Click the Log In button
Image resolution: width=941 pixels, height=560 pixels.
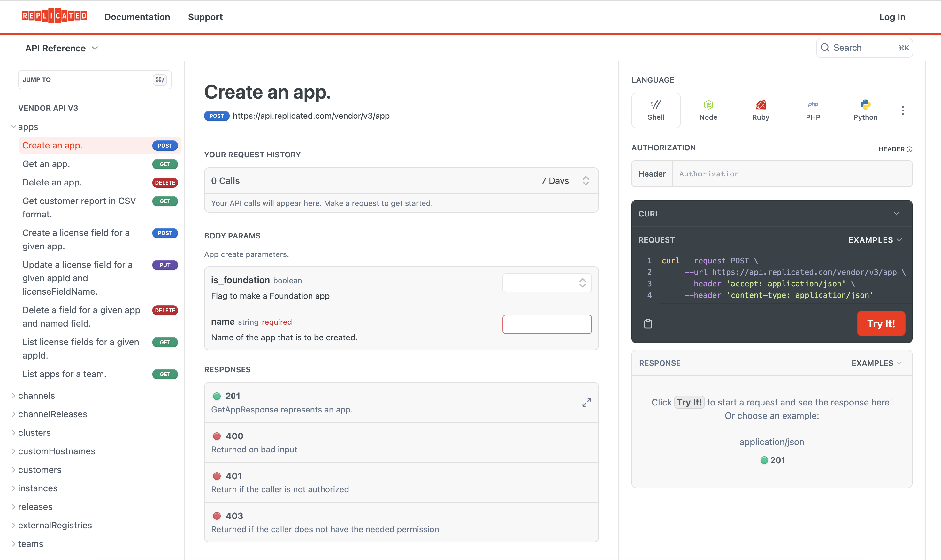(x=892, y=17)
